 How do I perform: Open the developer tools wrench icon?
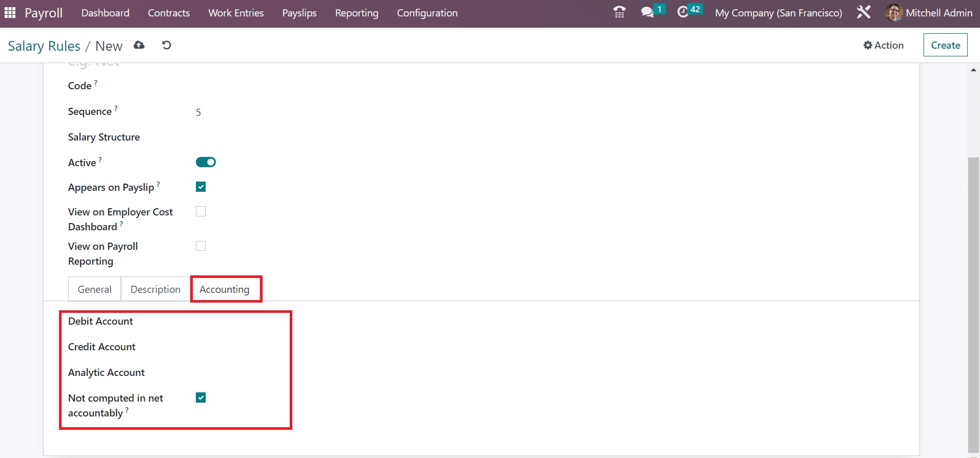pyautogui.click(x=864, y=12)
